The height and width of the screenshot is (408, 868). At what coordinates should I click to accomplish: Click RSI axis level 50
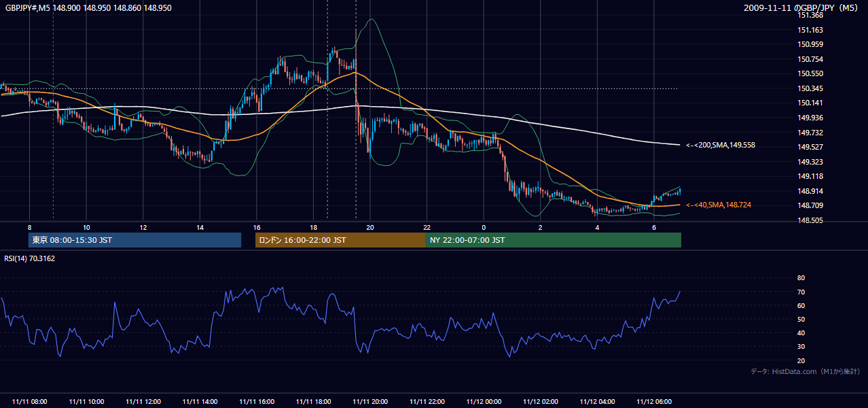801,320
